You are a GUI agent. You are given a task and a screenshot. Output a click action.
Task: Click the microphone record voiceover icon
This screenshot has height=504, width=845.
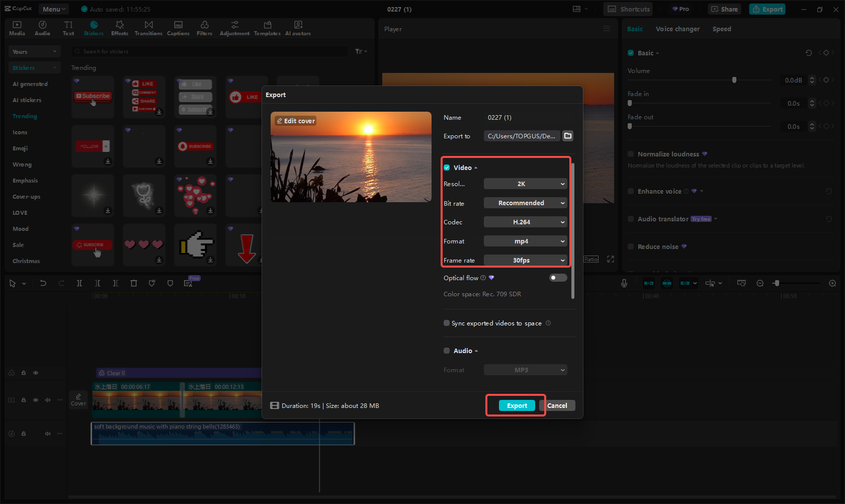point(624,283)
